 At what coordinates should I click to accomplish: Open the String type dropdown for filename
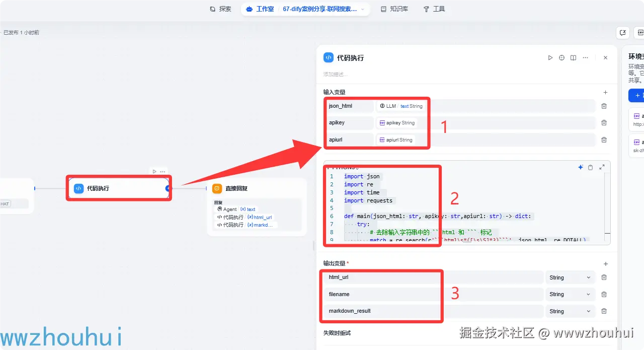pos(570,294)
